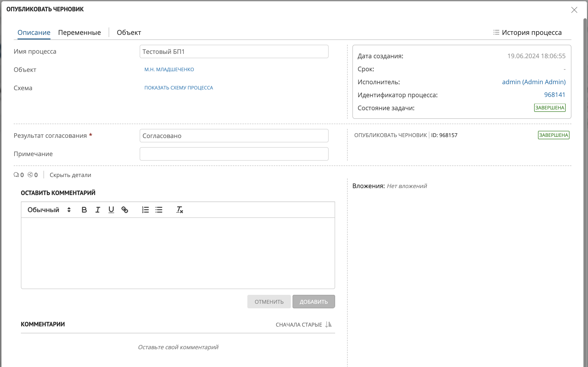The image size is (588, 367).
Task: Switch to the Переменные tab
Action: click(80, 32)
